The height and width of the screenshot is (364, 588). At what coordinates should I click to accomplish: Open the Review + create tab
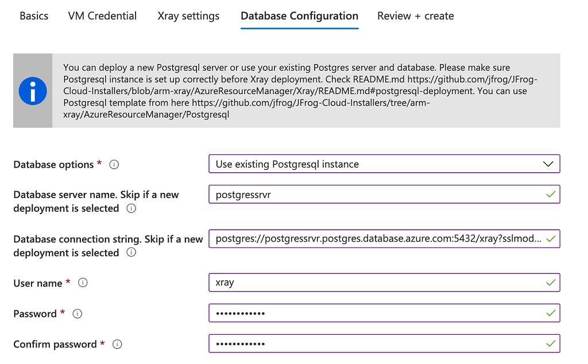[416, 16]
